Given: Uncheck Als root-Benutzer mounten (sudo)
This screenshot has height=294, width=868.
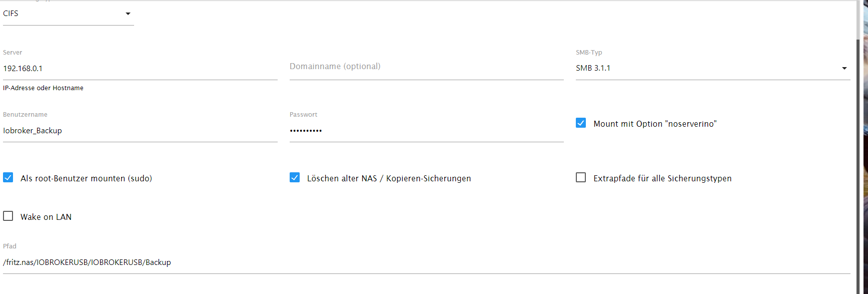Looking at the screenshot, I should pyautogui.click(x=8, y=178).
